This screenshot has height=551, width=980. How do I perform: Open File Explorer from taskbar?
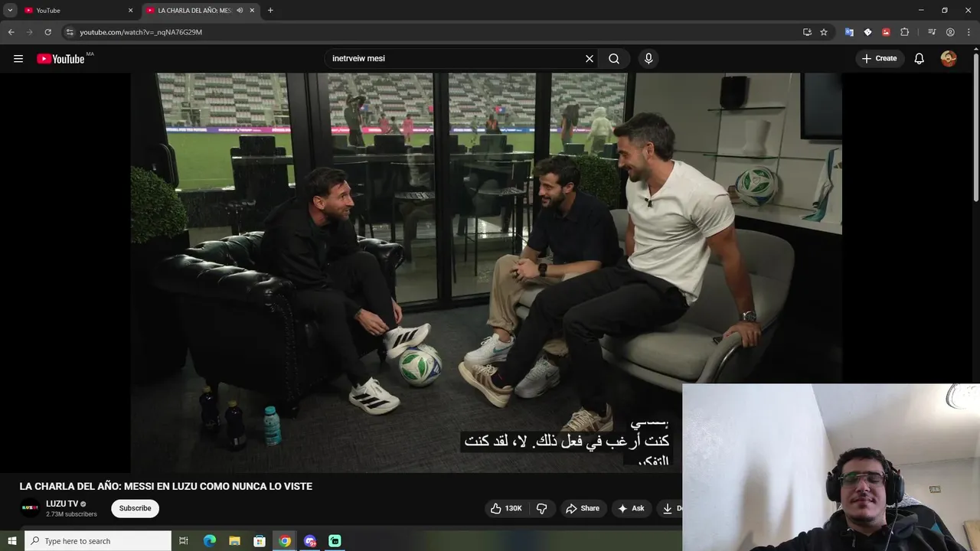235,541
